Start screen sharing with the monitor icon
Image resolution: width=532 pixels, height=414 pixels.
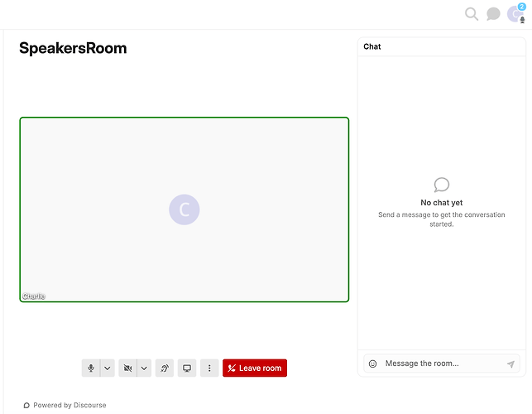point(187,368)
